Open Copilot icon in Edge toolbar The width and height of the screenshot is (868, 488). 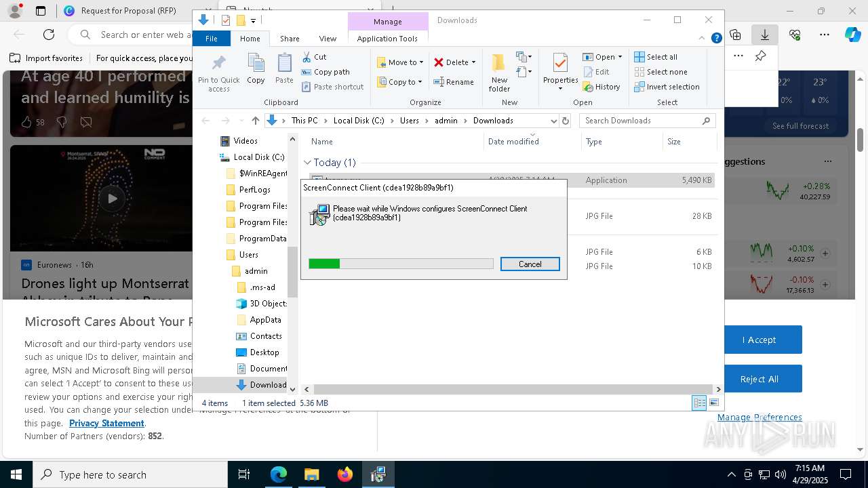pyautogui.click(x=852, y=35)
